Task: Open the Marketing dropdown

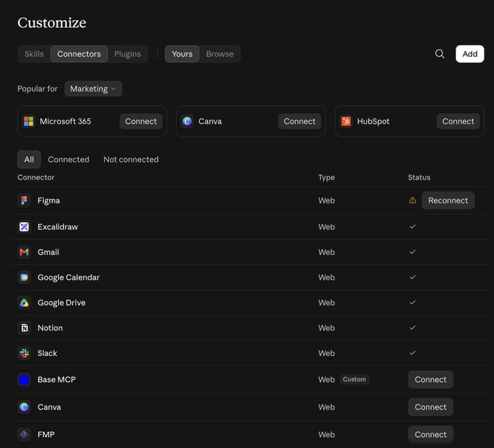Action: 93,89
